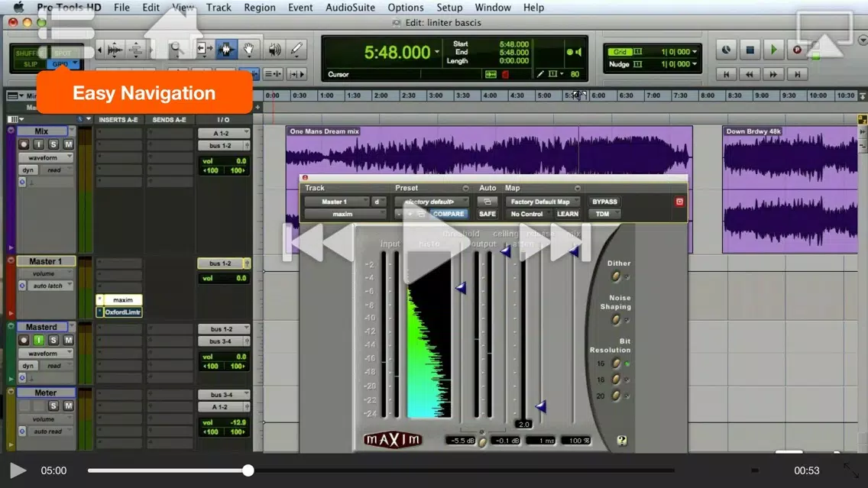Open the No Control map dropdown
Viewport: 868px width, 488px height.
[x=528, y=214]
